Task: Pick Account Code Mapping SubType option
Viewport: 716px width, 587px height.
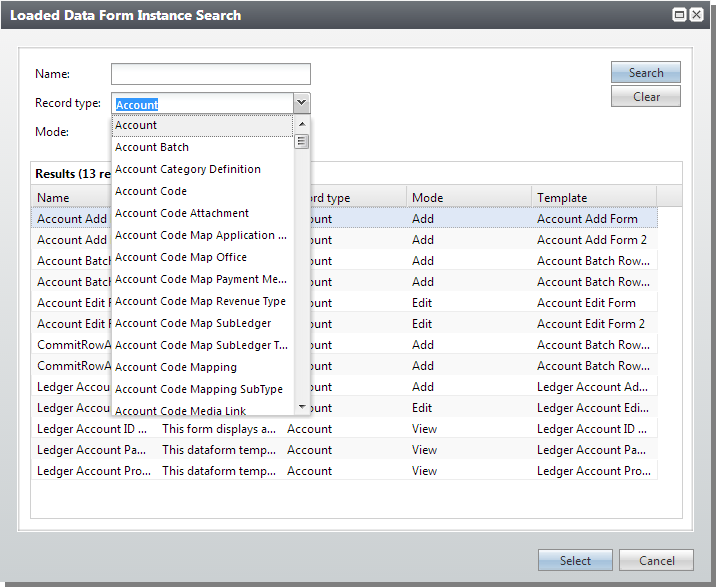Action: tap(202, 388)
